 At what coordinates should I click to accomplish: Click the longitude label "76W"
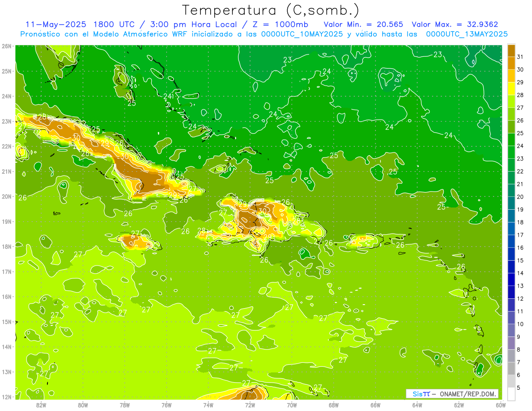coord(166,405)
